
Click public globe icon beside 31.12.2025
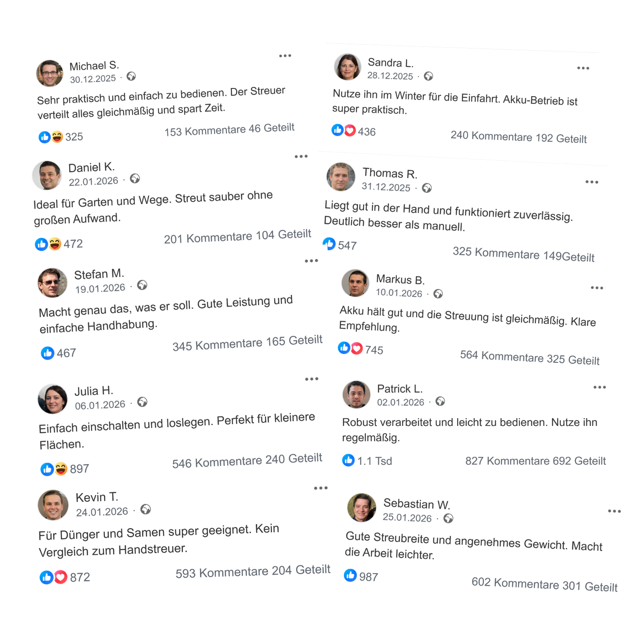pos(427,188)
